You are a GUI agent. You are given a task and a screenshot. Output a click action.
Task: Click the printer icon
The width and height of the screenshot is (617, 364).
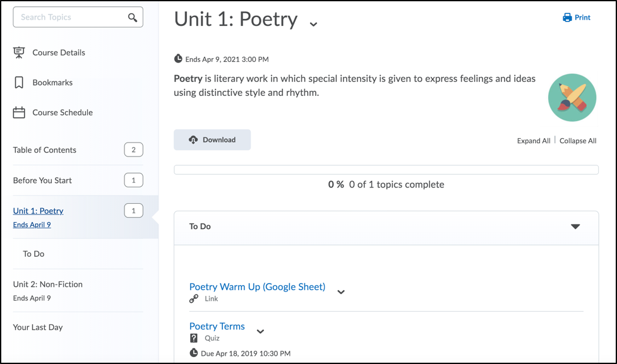click(x=567, y=18)
